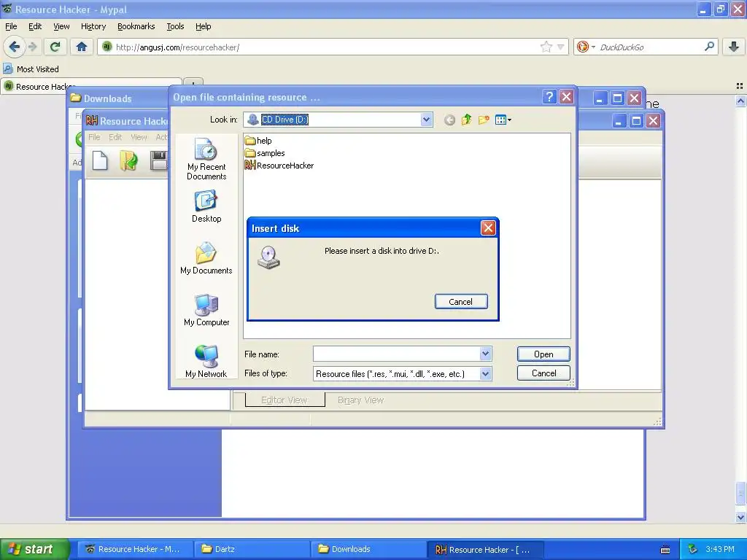Click the on-screen keyboard tray icon
Screen dimensions: 747x560
pyautogui.click(x=665, y=550)
